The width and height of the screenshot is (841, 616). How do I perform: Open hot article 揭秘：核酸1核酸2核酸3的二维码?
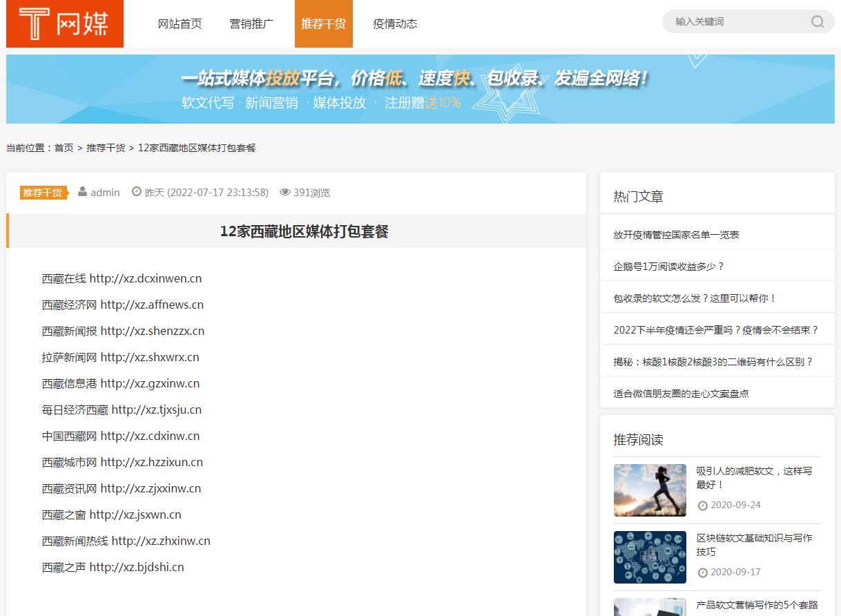[713, 362]
